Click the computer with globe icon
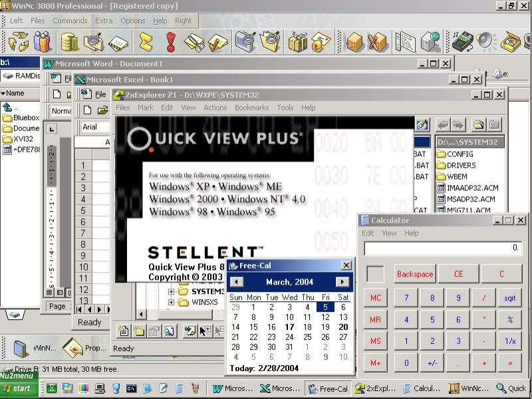Viewport: 532px width, 399px height. pyautogui.click(x=430, y=42)
